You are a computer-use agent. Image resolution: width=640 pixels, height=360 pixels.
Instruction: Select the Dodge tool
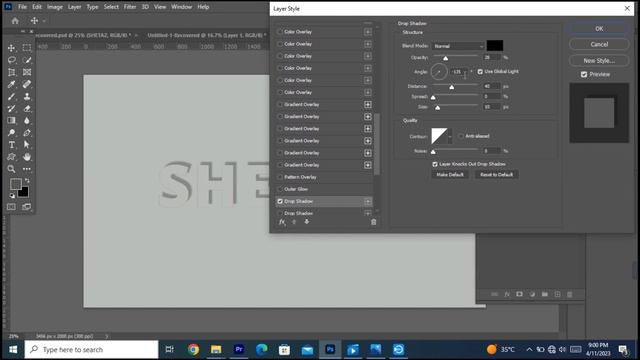click(11, 133)
